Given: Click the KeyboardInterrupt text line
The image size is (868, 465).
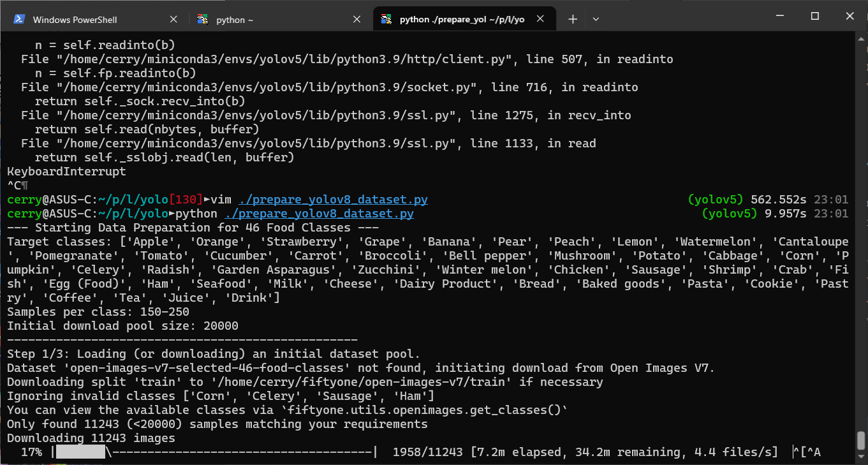Looking at the screenshot, I should [66, 172].
